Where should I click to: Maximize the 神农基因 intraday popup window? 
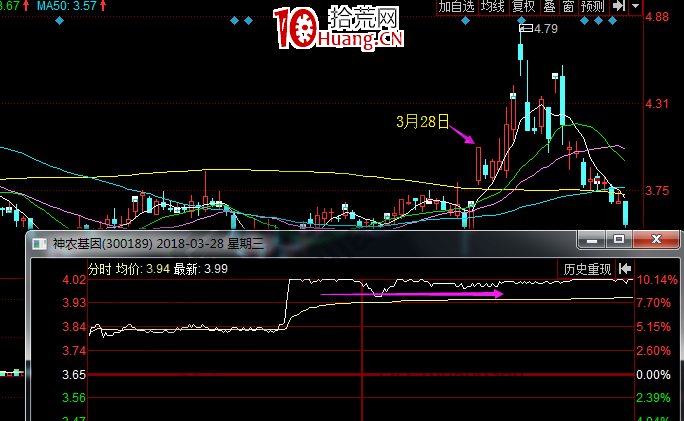tap(619, 240)
